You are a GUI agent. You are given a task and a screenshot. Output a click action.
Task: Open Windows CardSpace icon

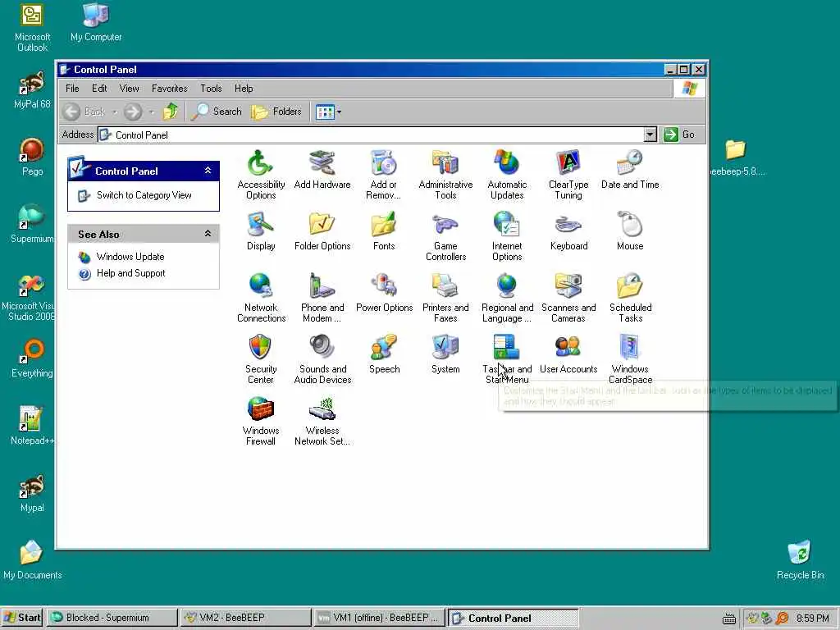630,359
